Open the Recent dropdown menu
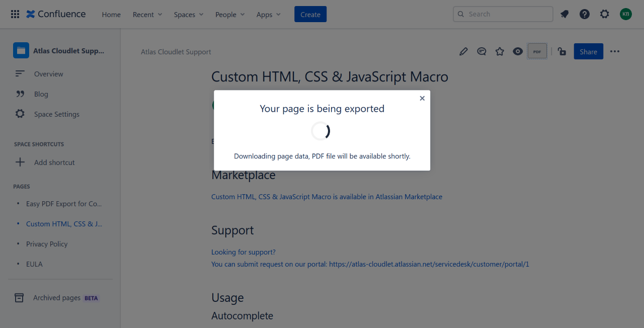The image size is (644, 328). 147,15
